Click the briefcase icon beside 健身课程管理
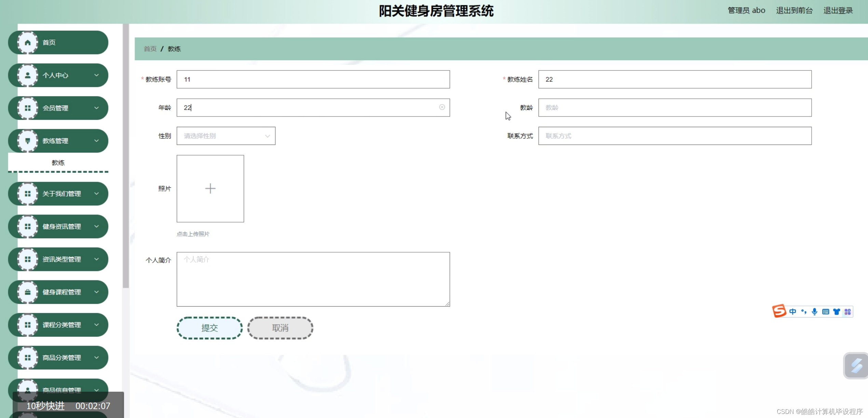 [28, 292]
